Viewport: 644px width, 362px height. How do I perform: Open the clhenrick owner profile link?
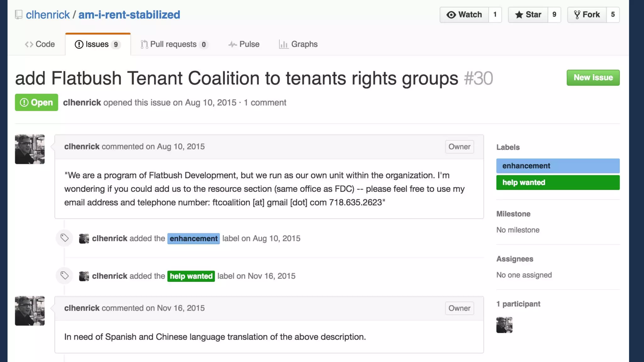click(48, 15)
